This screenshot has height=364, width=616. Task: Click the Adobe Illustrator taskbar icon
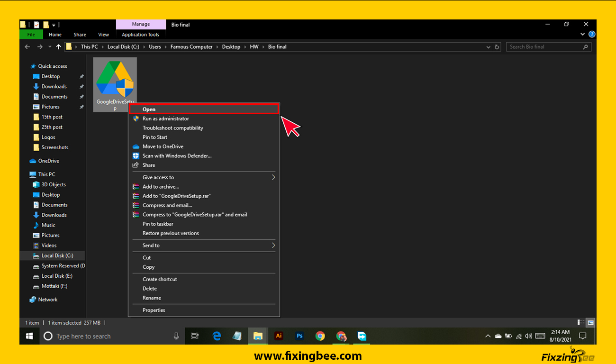pos(279,336)
